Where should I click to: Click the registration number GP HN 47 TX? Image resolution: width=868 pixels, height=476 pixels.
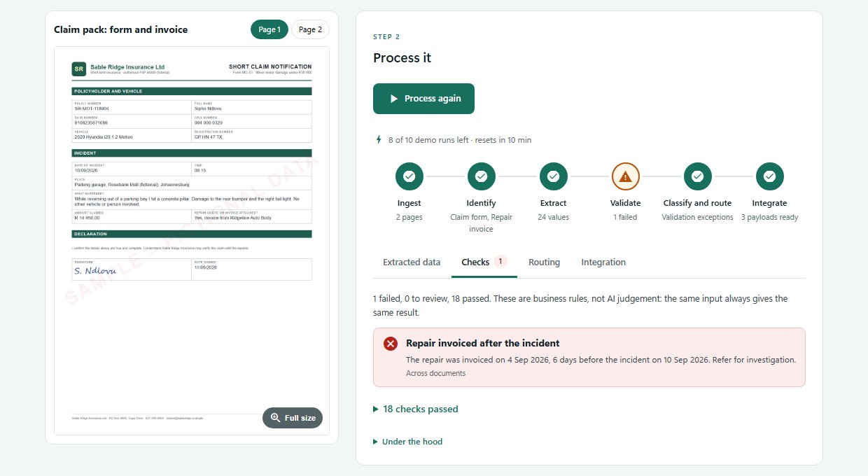pos(209,136)
